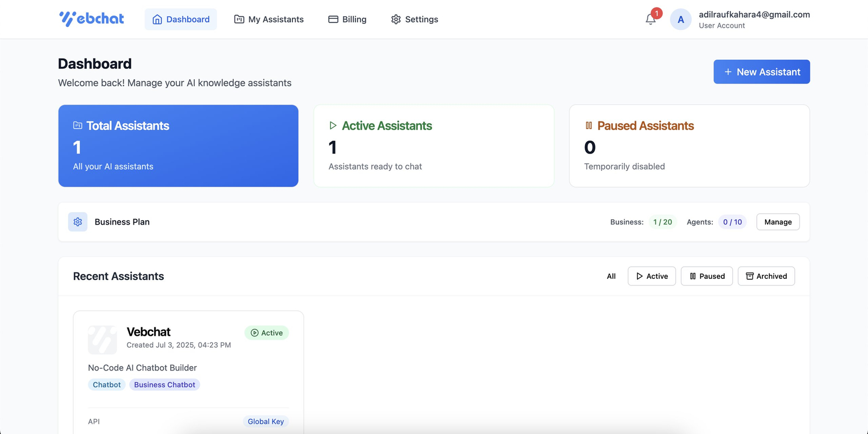Click the Chatbot tag
The image size is (868, 434).
click(107, 385)
